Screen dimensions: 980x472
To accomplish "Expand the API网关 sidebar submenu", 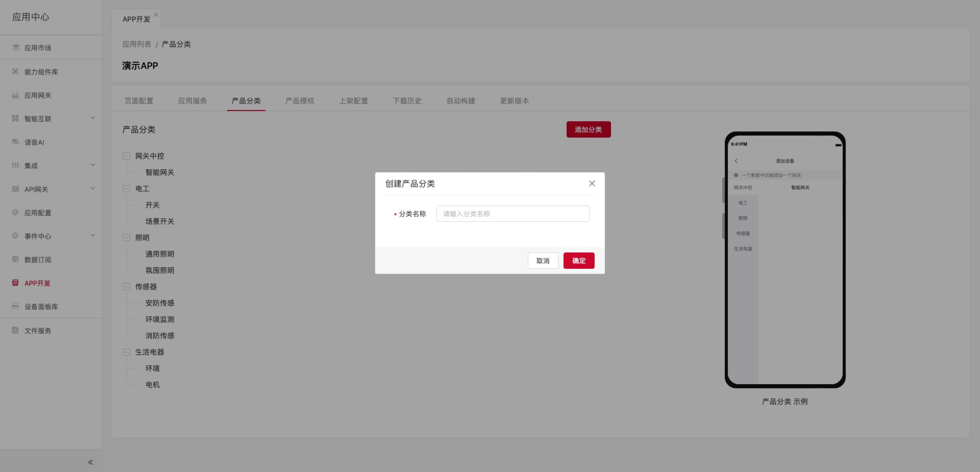I will tap(93, 188).
